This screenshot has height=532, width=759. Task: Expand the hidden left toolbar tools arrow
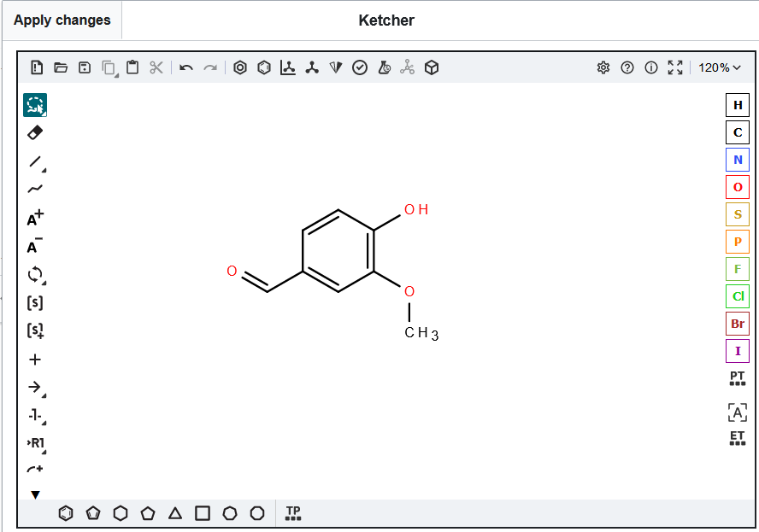coord(35,494)
